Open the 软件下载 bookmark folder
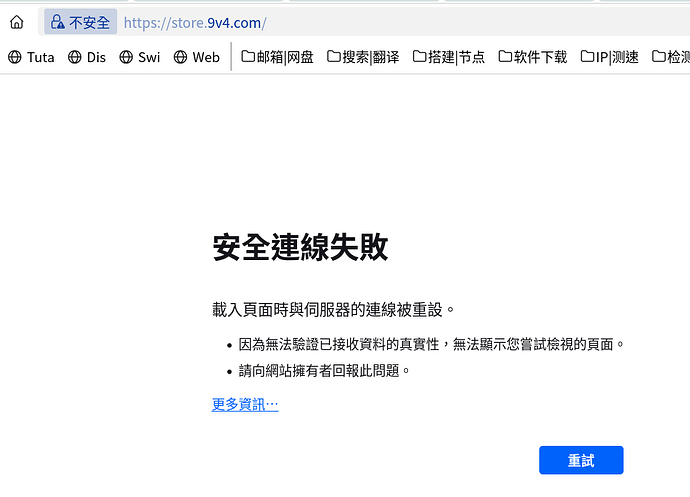The width and height of the screenshot is (690, 497). coord(533,57)
